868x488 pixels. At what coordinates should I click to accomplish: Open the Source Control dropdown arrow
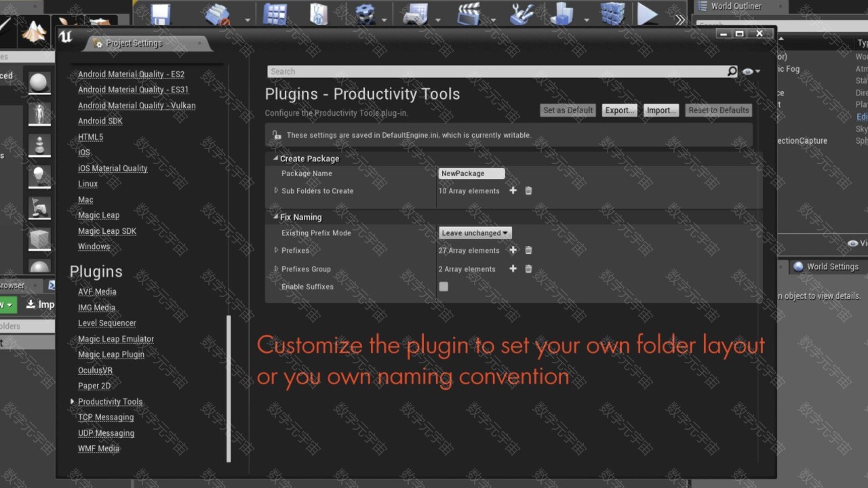coord(248,20)
